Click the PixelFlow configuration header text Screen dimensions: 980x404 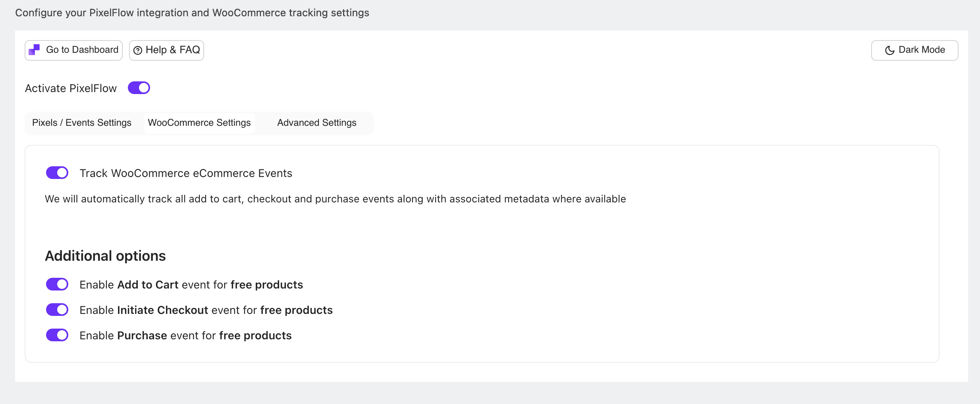[x=192, y=12]
